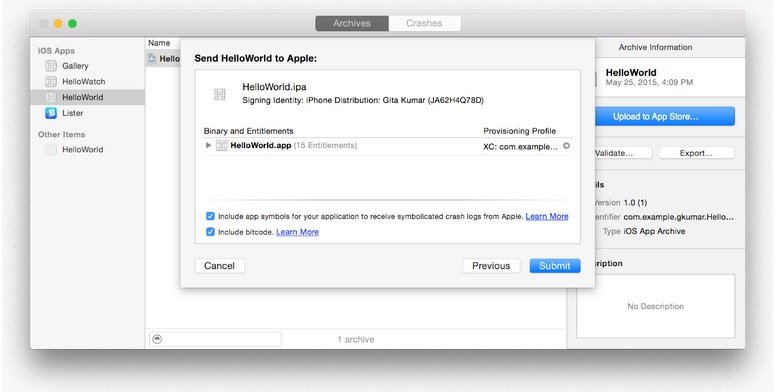
Task: Click the HelloWorld icon under Other Items
Action: 51,149
